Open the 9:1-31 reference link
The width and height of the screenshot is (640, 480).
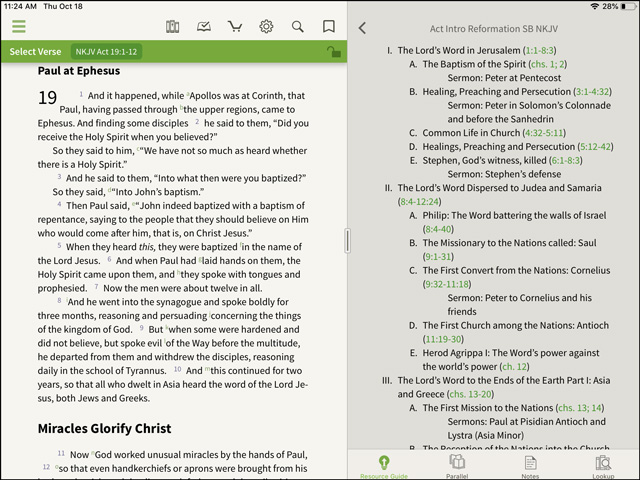438,256
